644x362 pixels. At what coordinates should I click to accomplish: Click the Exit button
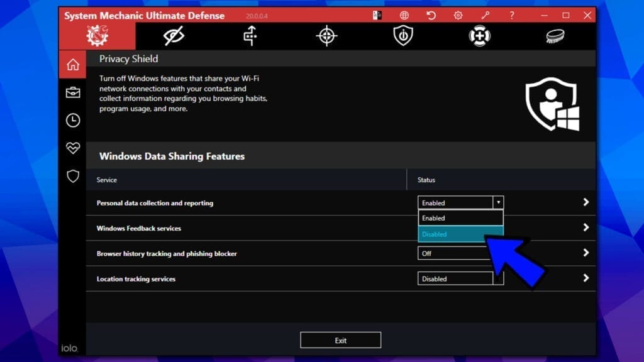click(x=340, y=340)
